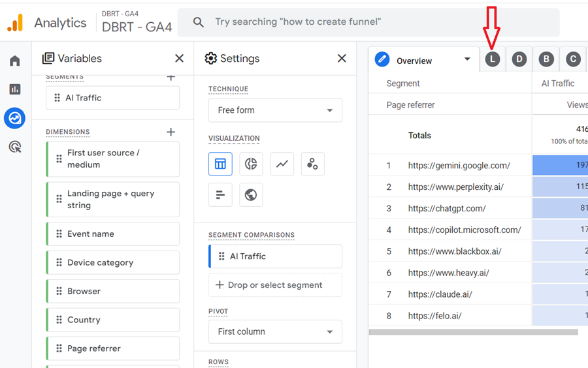The width and height of the screenshot is (588, 368).
Task: Expand the Overview tab dropdown arrow
Action: pos(467,59)
